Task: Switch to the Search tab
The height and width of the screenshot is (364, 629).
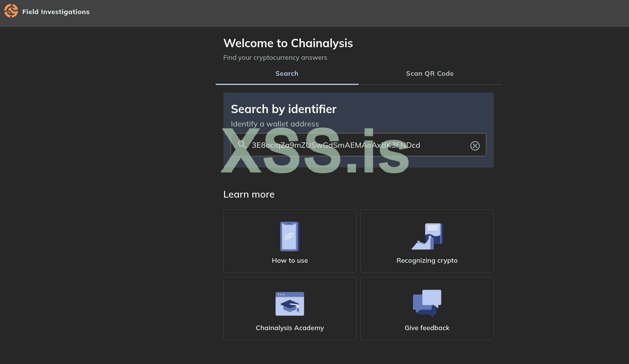Action: [287, 74]
